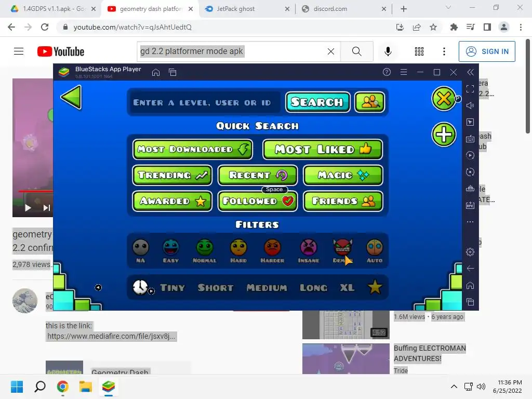This screenshot has height=399, width=532.
Task: Click BlueStacks volume icon in sidebar
Action: (470, 105)
